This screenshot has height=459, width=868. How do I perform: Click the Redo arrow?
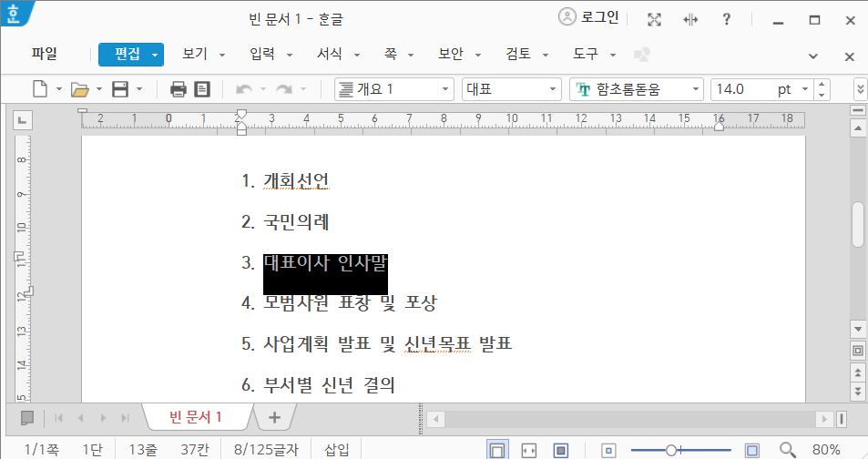[x=284, y=89]
